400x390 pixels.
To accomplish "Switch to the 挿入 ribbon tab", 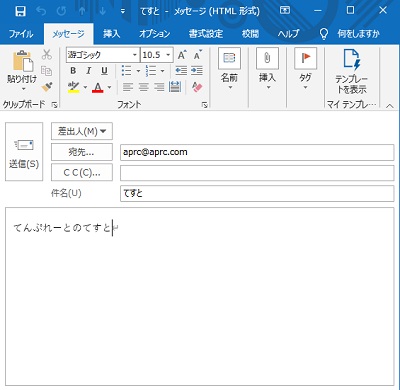I will pyautogui.click(x=111, y=34).
